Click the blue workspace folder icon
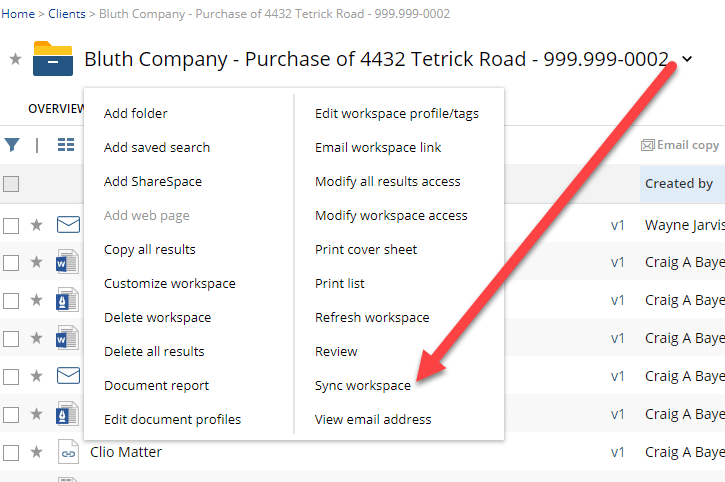Viewport: 725px width, 482px height. tap(53, 59)
